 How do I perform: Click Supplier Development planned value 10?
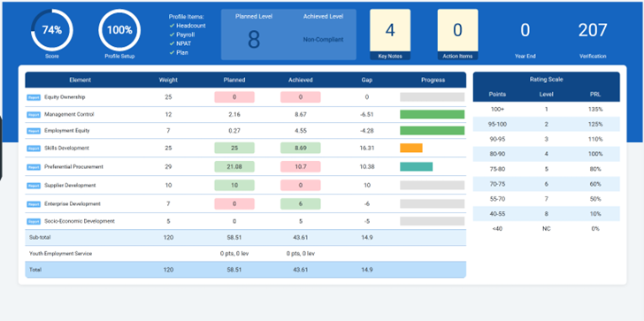click(234, 186)
